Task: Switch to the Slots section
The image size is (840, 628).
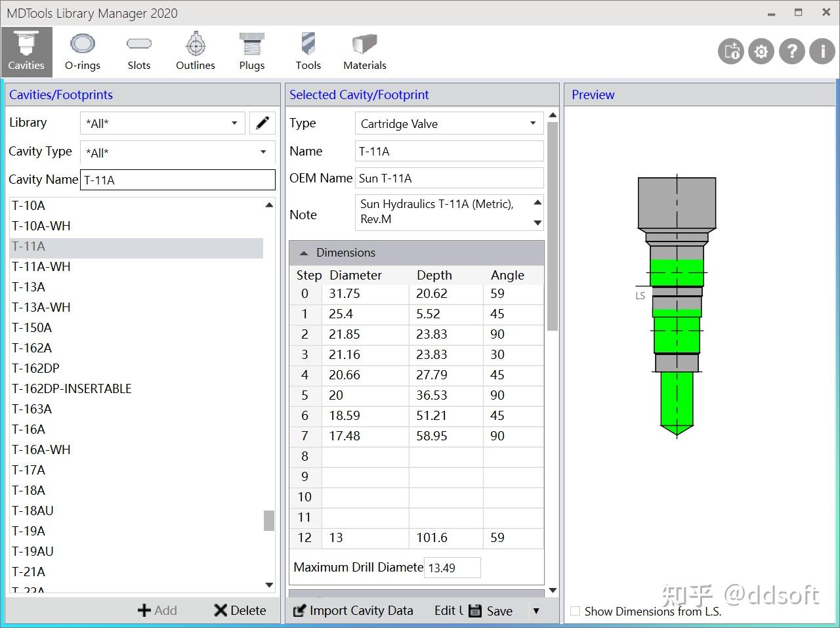Action: point(138,52)
